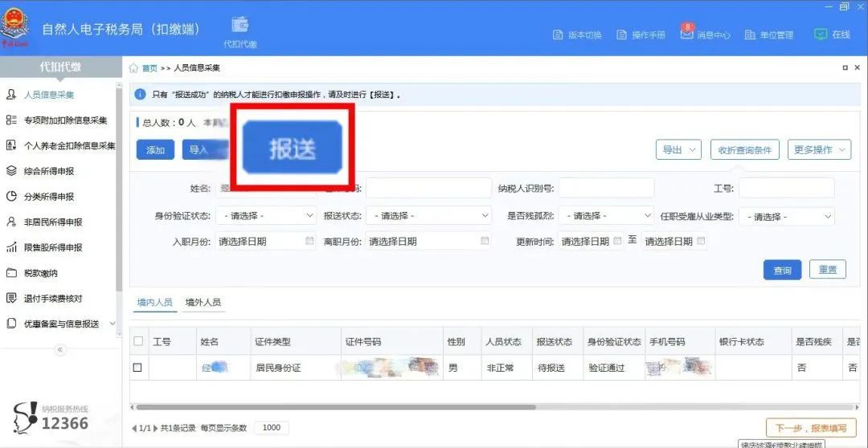Click the 添加 button
This screenshot has height=448, width=868.
tap(156, 150)
